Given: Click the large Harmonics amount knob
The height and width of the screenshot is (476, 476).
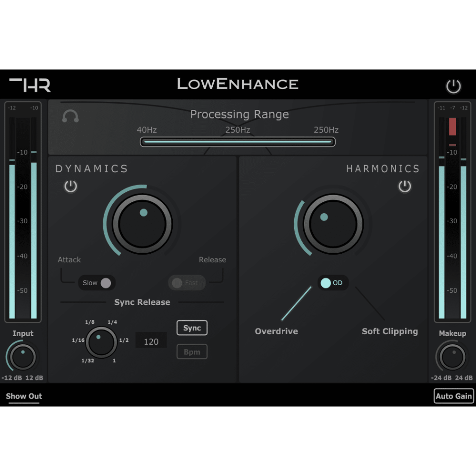Looking at the screenshot, I should coord(333,224).
